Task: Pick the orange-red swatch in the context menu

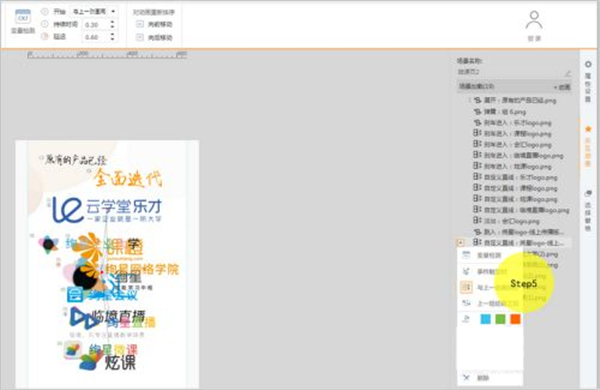Action: 515,319
